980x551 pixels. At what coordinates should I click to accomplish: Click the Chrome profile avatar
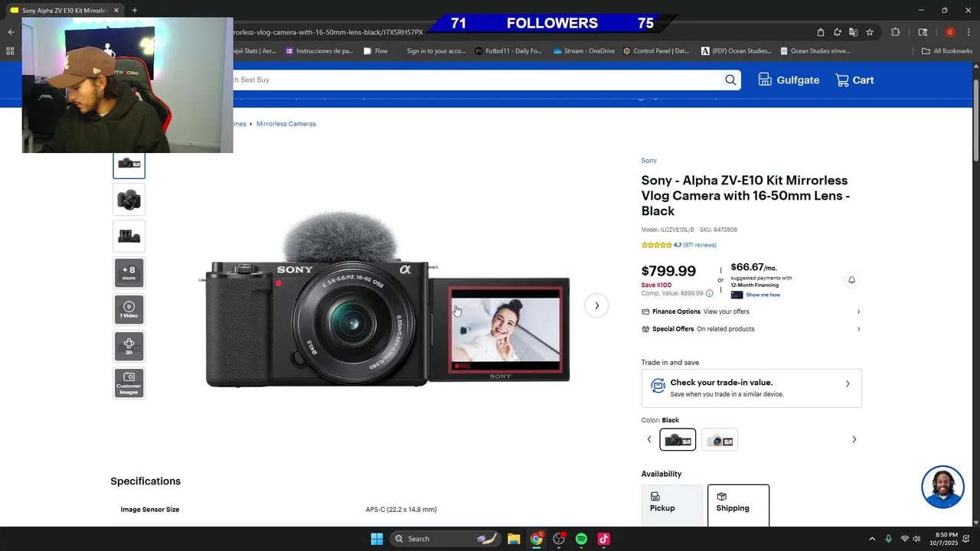point(950,32)
